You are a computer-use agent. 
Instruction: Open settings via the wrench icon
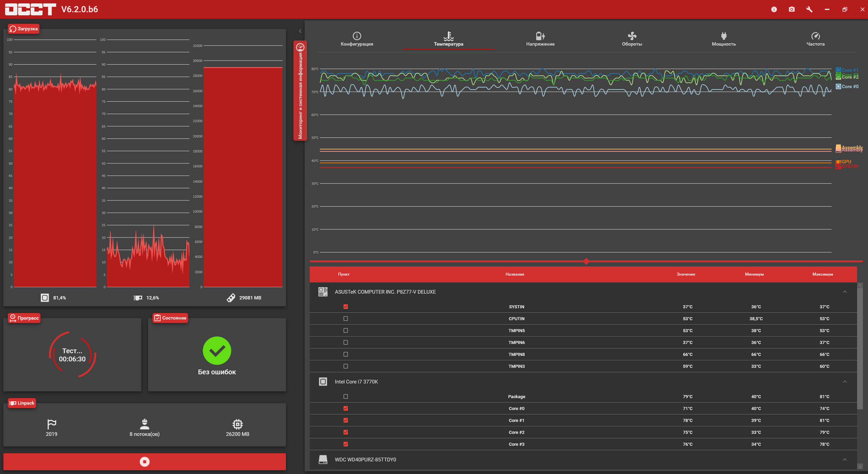tap(809, 9)
